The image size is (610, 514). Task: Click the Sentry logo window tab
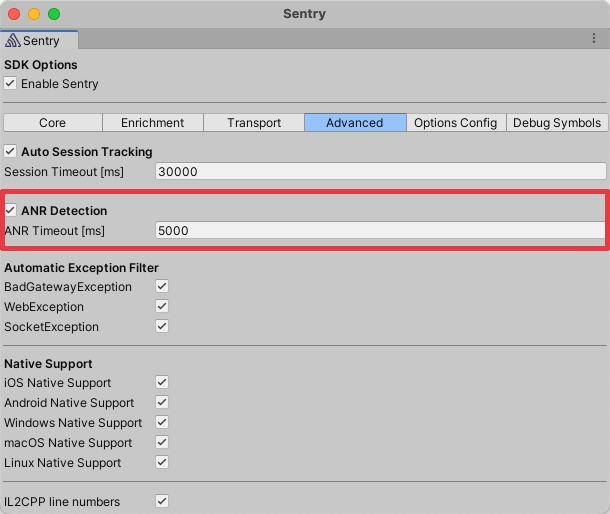[34, 41]
